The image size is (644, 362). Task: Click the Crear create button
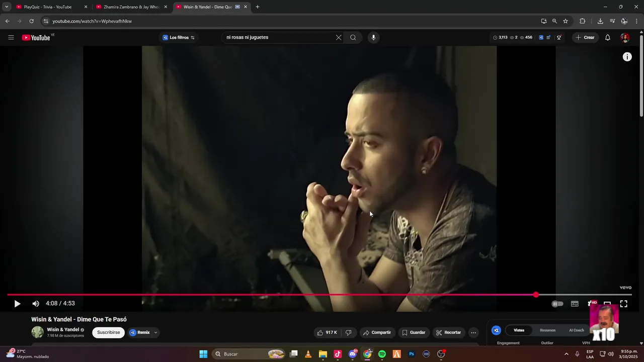(x=585, y=38)
